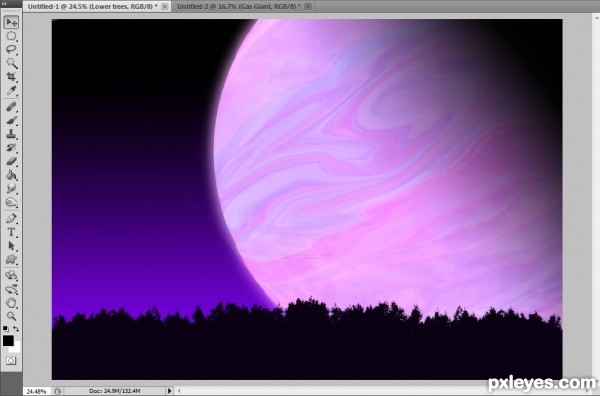
Task: Select the Paint Bucket tool
Action: coord(11,175)
